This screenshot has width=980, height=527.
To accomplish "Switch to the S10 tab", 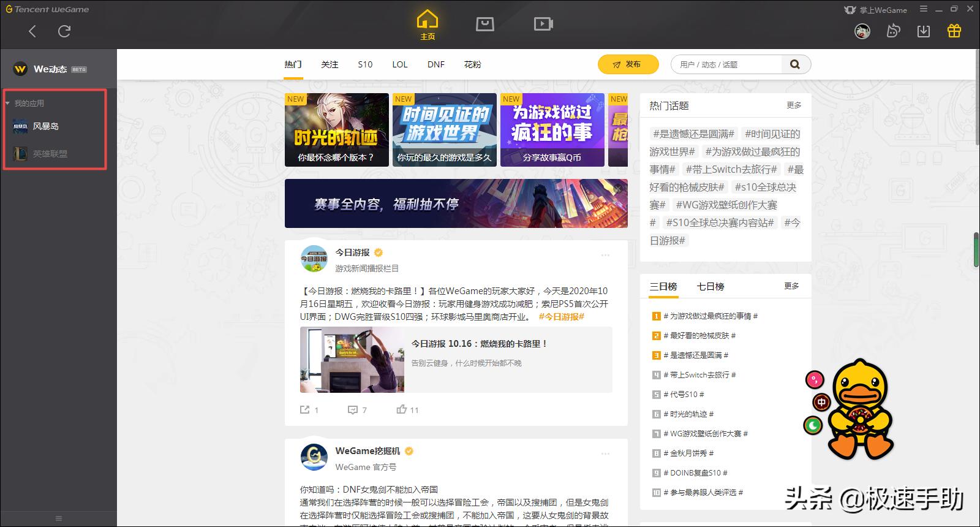I will pyautogui.click(x=365, y=64).
